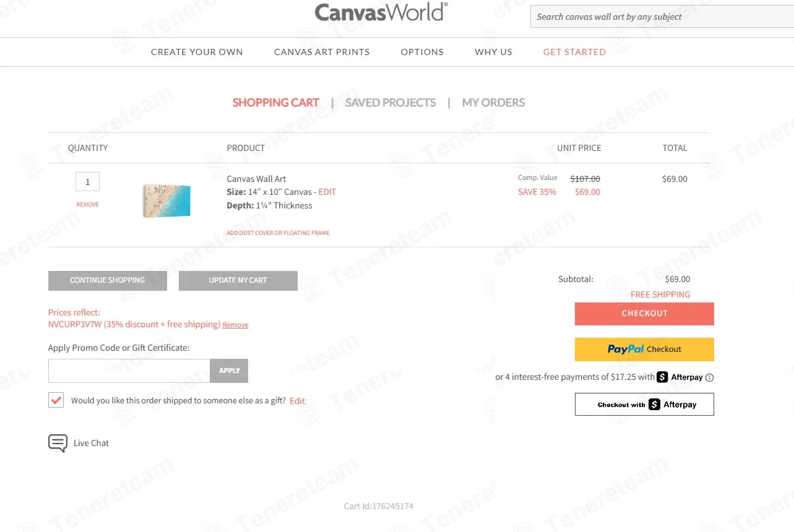This screenshot has width=794, height=532.
Task: Click Get Started in navigation
Action: (574, 52)
